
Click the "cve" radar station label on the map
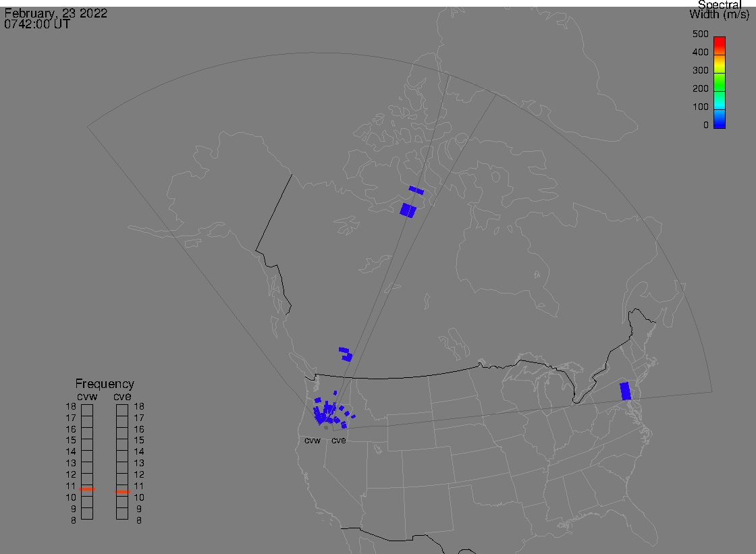click(x=338, y=441)
